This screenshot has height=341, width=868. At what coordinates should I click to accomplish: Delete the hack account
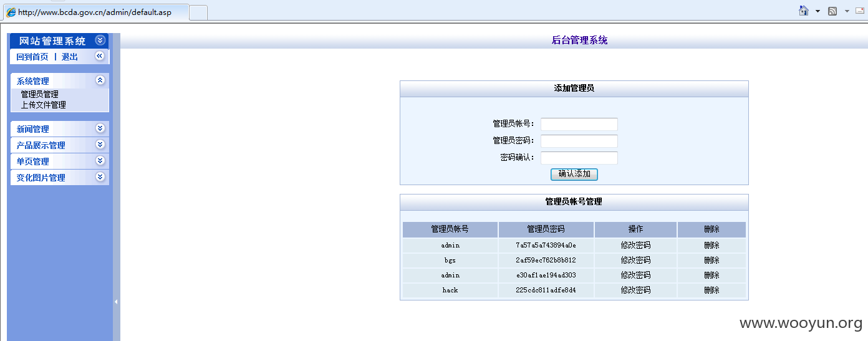coord(711,290)
